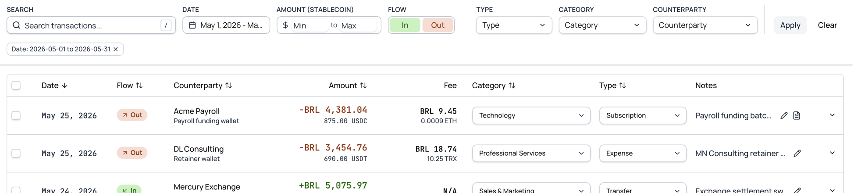This screenshot has height=193, width=868.
Task: Edit note on Acme Payroll row
Action: click(x=784, y=115)
